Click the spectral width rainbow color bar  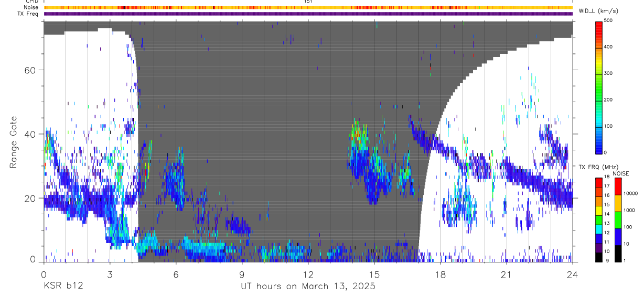[x=598, y=87]
